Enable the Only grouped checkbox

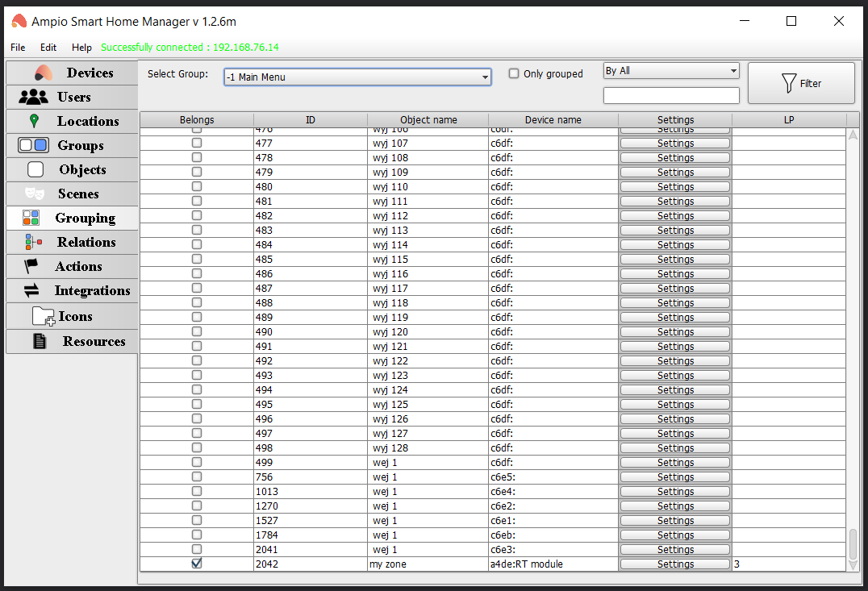514,73
